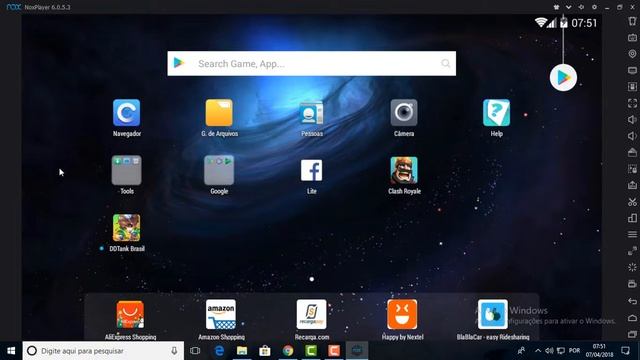Click Android Wi-Fi status icon

pos(541,22)
